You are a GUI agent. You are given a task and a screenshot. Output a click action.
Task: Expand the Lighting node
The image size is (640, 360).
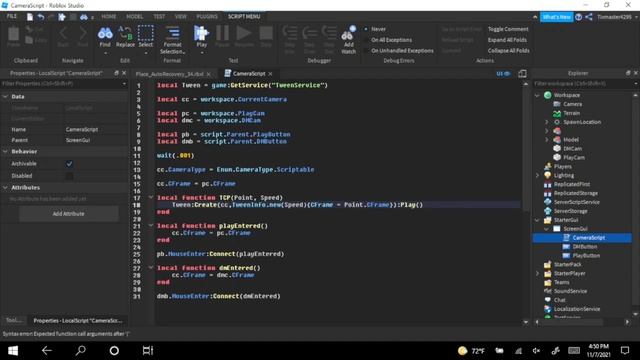click(537, 176)
